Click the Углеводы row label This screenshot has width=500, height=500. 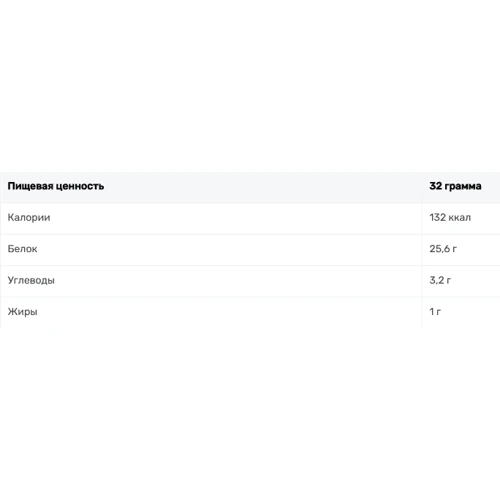coord(31,280)
